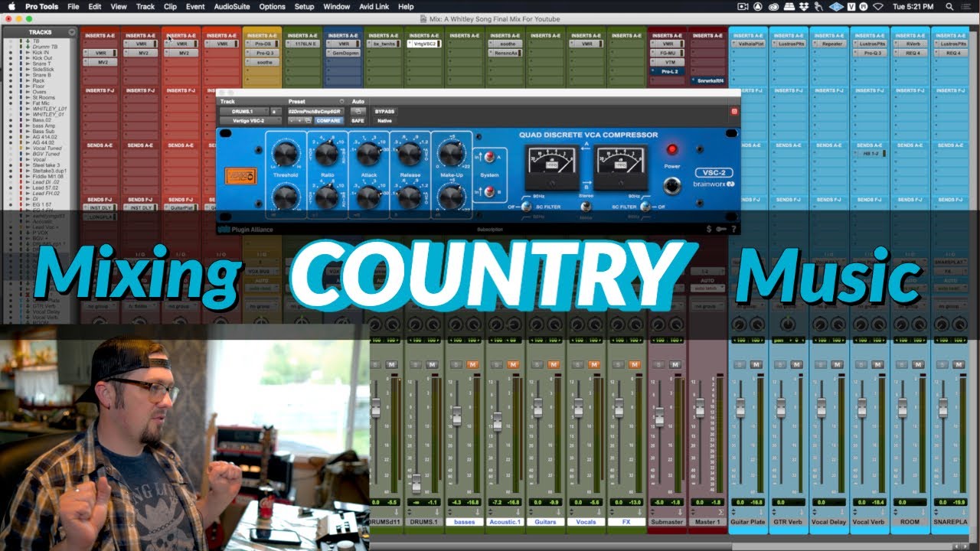Open Plugin Alliance help question mark

(733, 229)
